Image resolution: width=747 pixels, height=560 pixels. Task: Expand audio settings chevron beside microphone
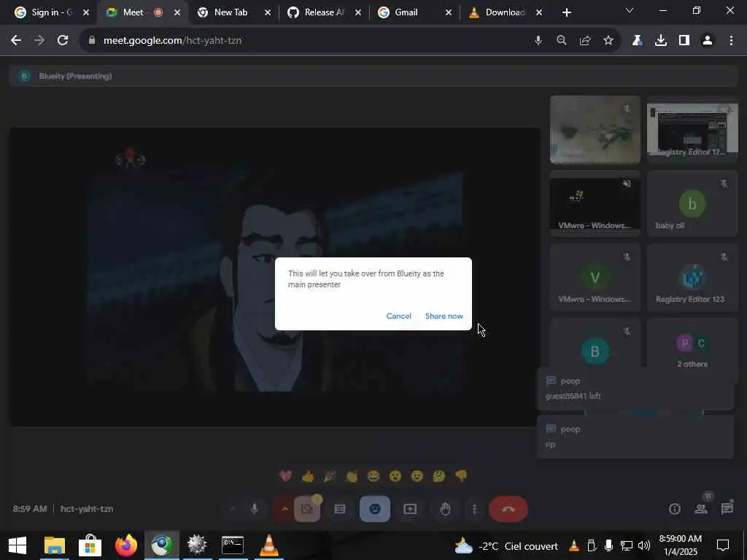[232, 509]
